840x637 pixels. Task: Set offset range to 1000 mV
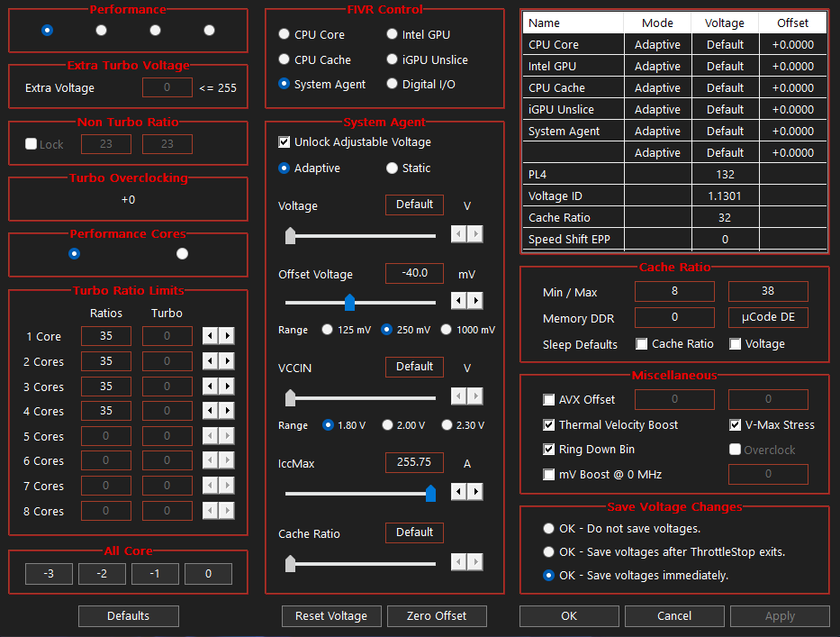coord(447,329)
